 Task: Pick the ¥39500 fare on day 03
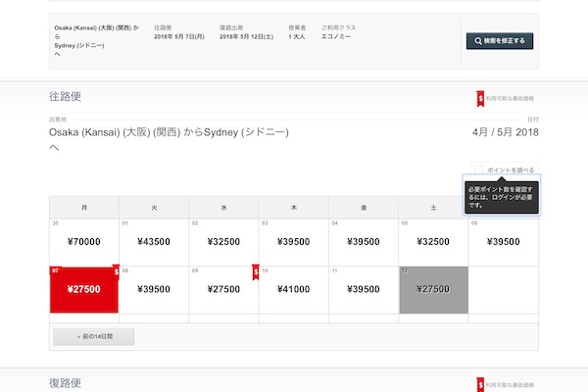tap(294, 242)
